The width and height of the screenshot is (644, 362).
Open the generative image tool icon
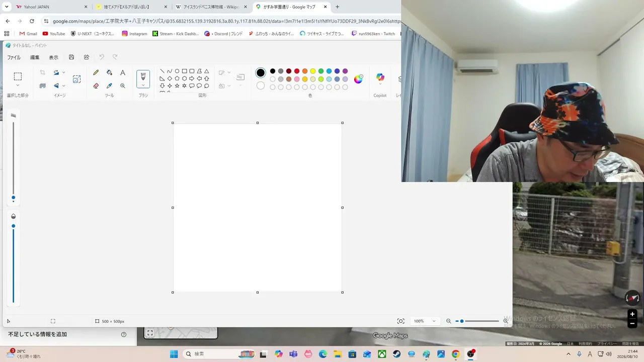tap(76, 79)
